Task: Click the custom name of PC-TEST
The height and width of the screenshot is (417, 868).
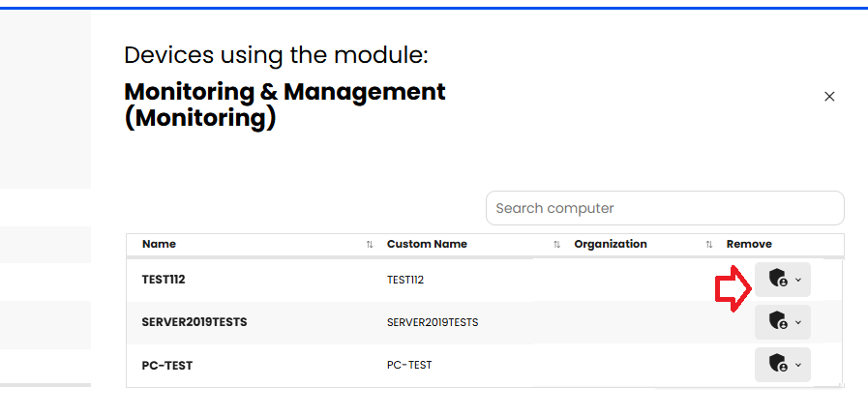Action: click(409, 365)
